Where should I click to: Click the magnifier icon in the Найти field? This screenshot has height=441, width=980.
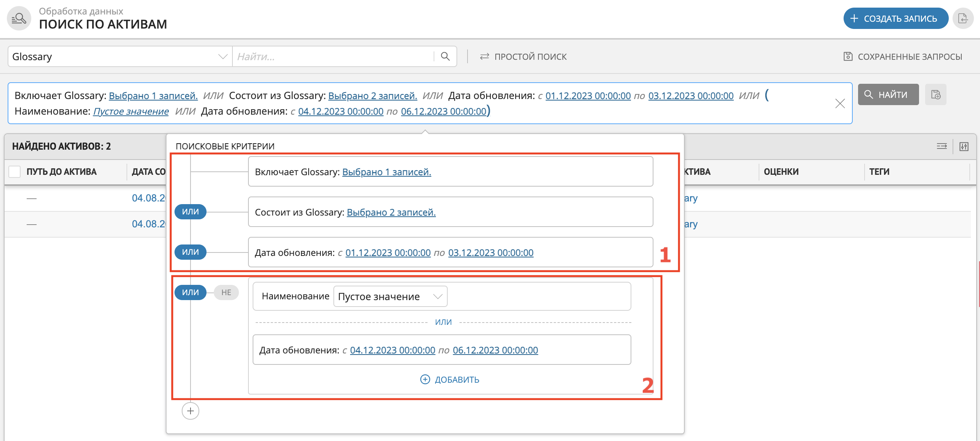coord(445,56)
